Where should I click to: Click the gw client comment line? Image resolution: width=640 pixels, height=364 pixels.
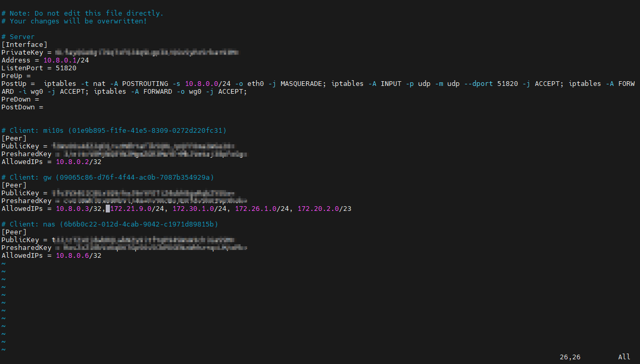pyautogui.click(x=108, y=178)
